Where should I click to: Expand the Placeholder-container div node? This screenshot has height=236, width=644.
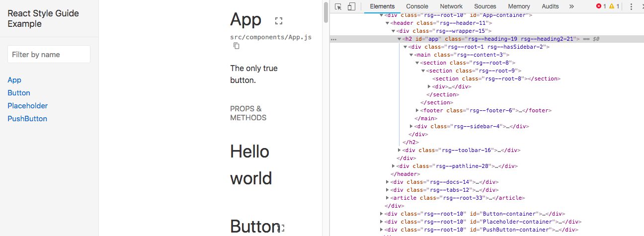tap(382, 222)
